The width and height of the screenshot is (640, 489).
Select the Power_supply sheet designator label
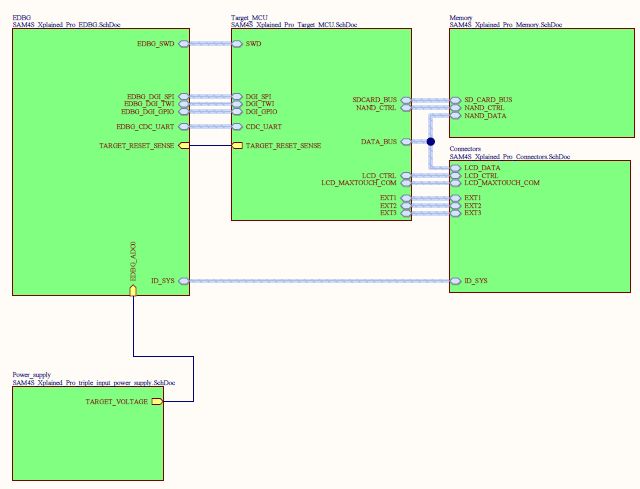tap(31, 374)
